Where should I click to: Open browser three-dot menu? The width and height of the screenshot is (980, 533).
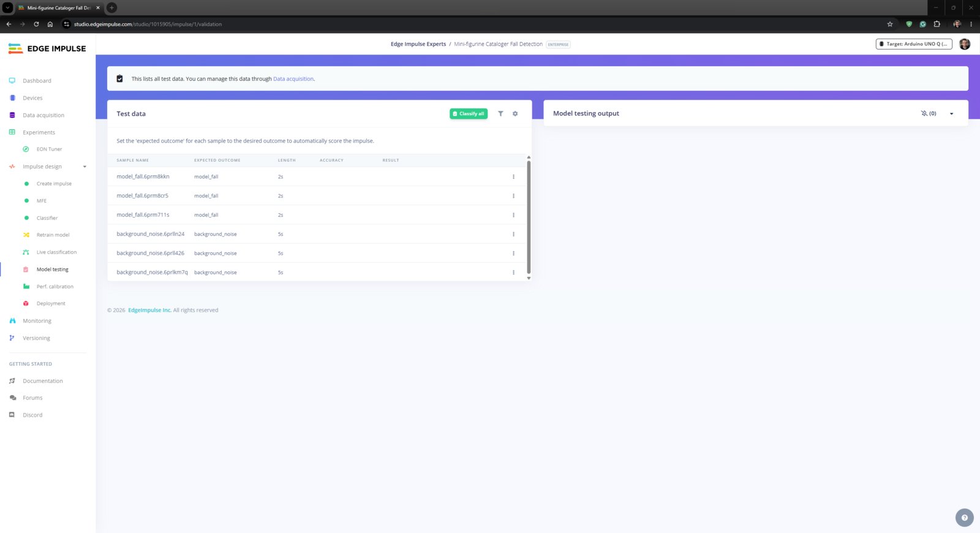(971, 25)
